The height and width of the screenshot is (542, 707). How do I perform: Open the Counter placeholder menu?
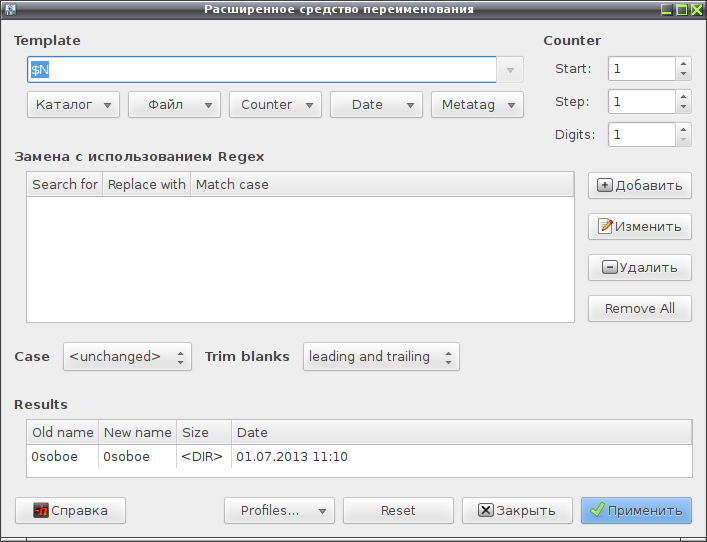[275, 105]
